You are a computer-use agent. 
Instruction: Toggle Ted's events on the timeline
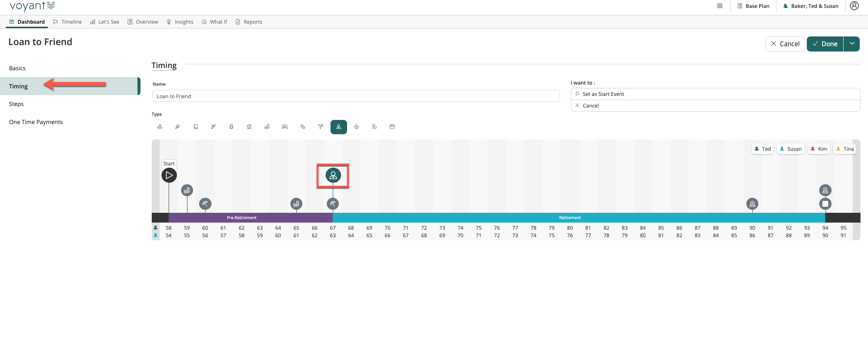coord(762,149)
